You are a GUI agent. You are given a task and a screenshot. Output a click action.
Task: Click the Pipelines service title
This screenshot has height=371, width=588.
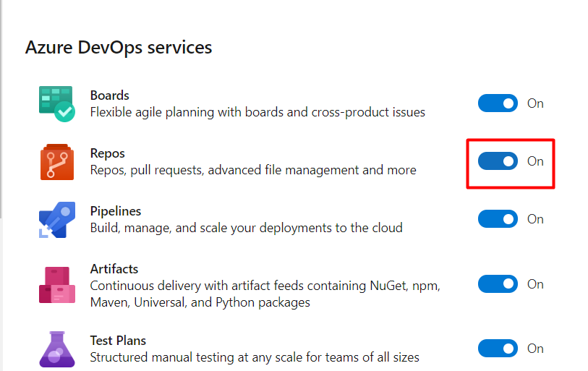pyautogui.click(x=116, y=211)
